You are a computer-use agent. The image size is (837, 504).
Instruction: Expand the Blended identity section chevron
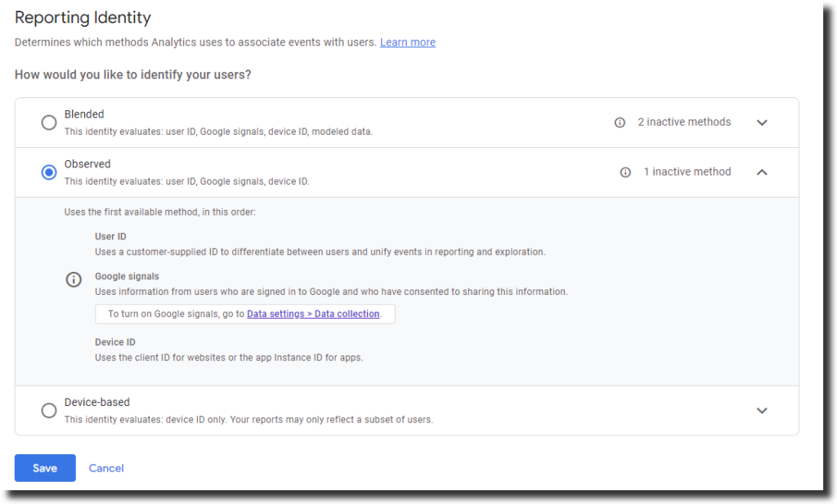[x=762, y=123]
